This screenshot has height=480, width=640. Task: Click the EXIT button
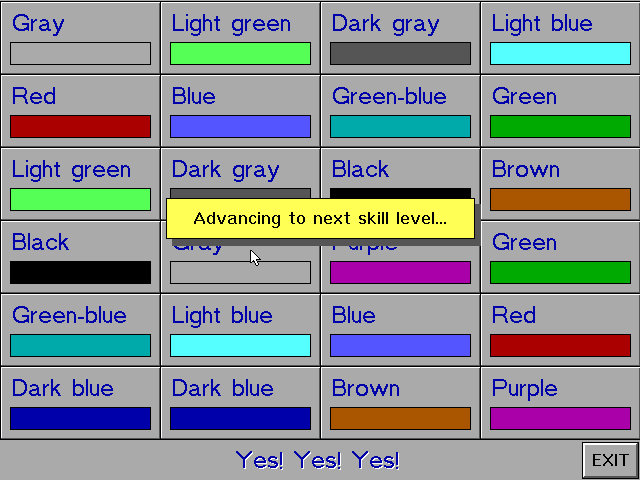[x=609, y=460]
